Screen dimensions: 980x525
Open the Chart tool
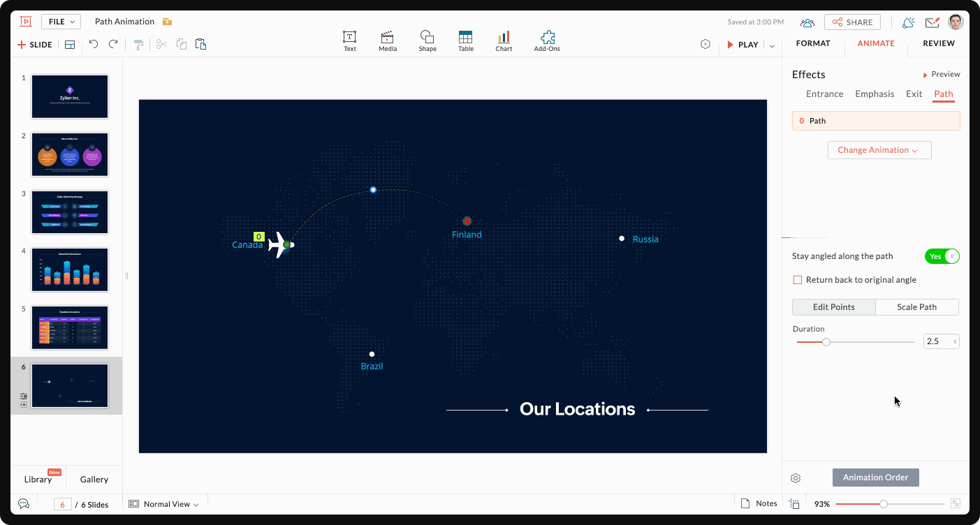[504, 41]
